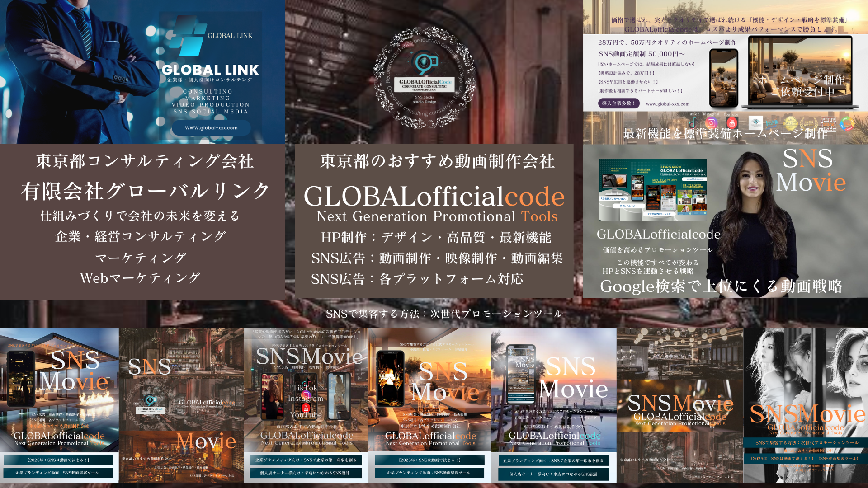Click the website screenshots collage beside the woman
Image resolution: width=868 pixels, height=488 pixels.
click(653, 189)
